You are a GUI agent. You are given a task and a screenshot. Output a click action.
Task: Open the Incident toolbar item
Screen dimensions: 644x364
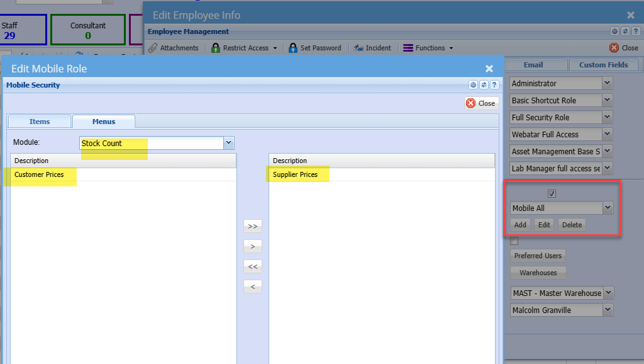tap(372, 48)
